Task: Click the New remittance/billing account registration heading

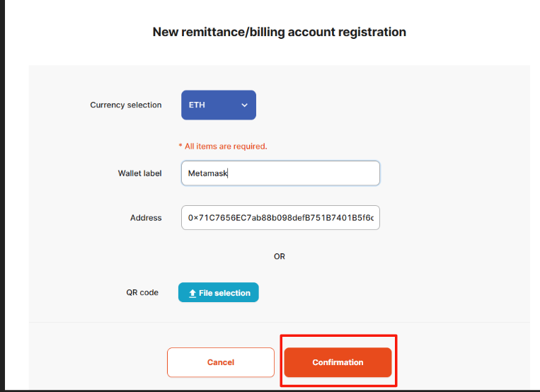Action: (x=280, y=32)
